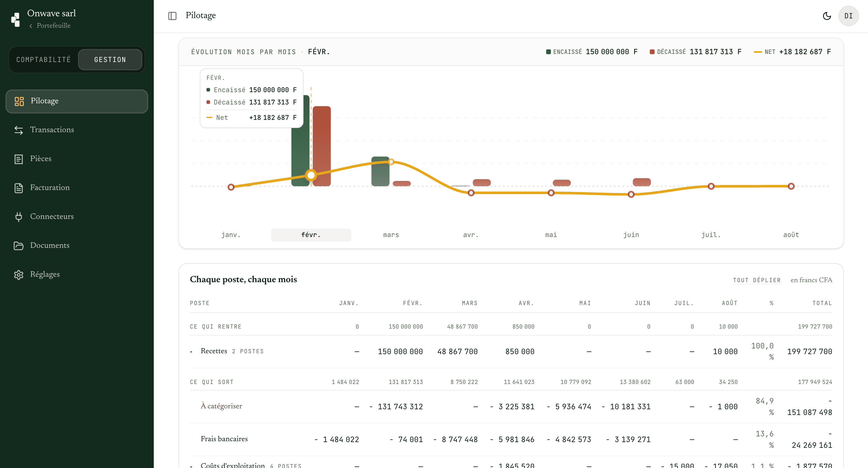Viewport: 868px width, 468px height.
Task: Click the red juin décaissé bar
Action: point(642,182)
